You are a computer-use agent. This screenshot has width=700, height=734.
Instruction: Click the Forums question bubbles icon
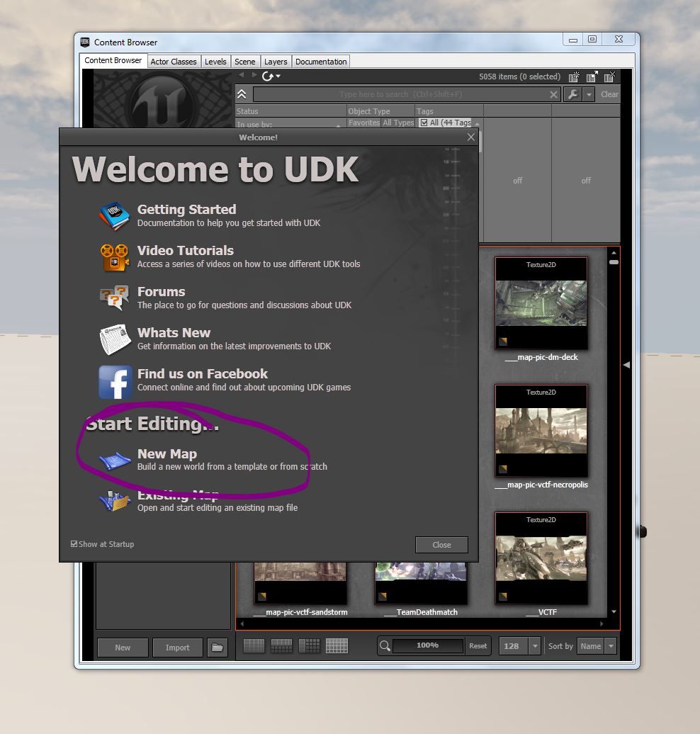click(x=114, y=298)
